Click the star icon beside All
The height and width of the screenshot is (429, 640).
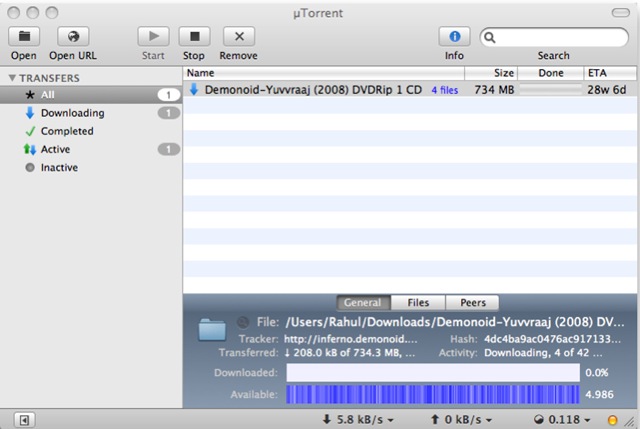(x=30, y=95)
